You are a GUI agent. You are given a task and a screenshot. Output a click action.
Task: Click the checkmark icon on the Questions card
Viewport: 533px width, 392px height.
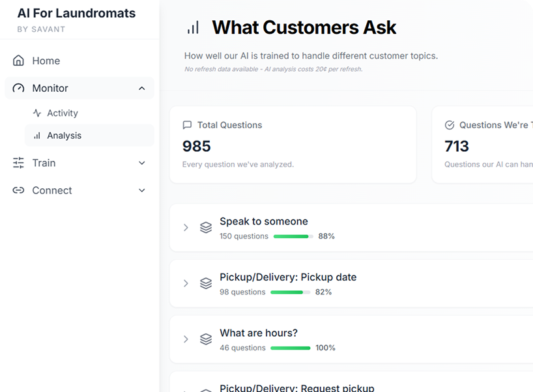pyautogui.click(x=450, y=125)
